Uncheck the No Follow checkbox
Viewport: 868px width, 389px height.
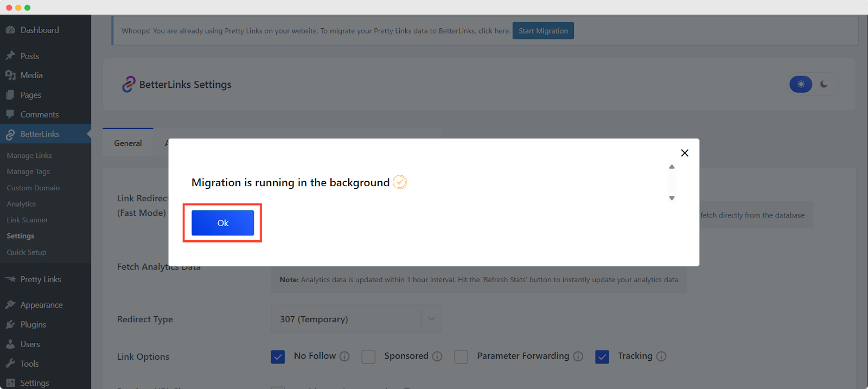[278, 356]
